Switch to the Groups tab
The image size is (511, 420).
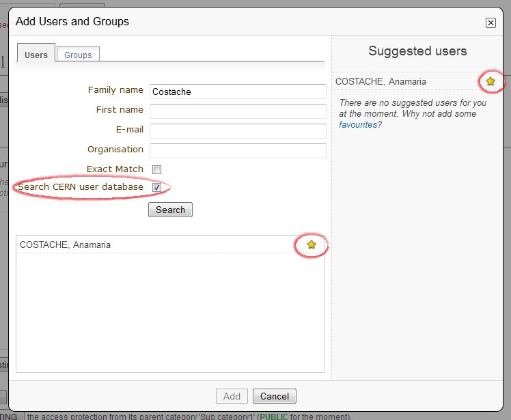coord(78,55)
